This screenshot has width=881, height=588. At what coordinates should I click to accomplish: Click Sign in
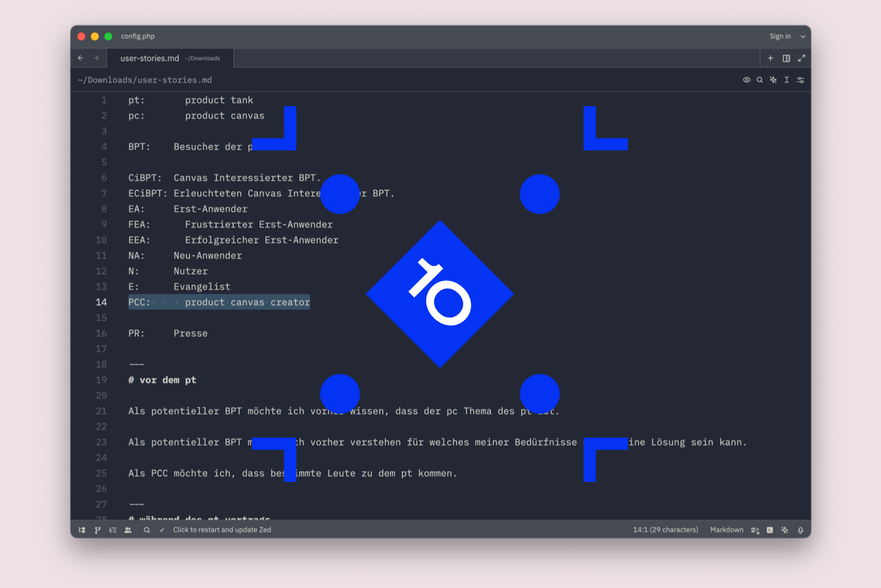[x=780, y=36]
